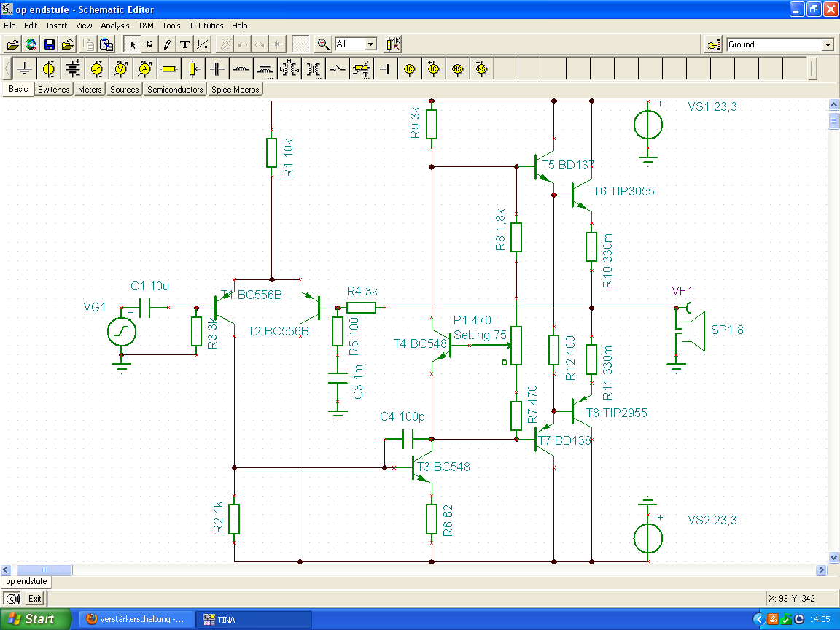Click the horizontal scrollbar thumb
Viewport: 840px width, 630px height.
pos(44,570)
